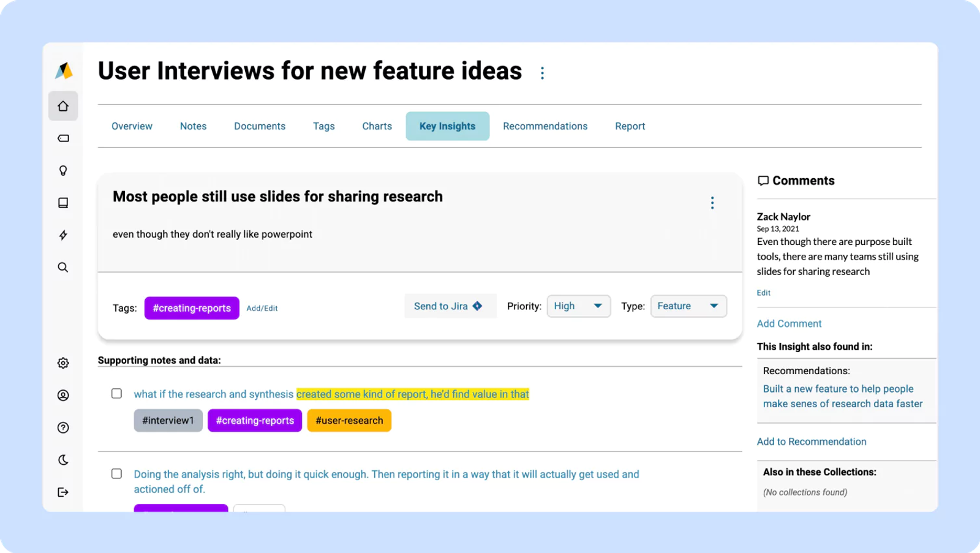Open settings gear in sidebar
Viewport: 980px width, 553px height.
tap(63, 363)
